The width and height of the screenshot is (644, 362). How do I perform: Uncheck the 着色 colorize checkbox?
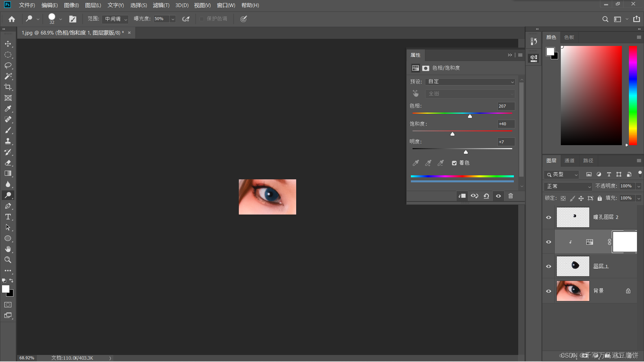(x=454, y=163)
